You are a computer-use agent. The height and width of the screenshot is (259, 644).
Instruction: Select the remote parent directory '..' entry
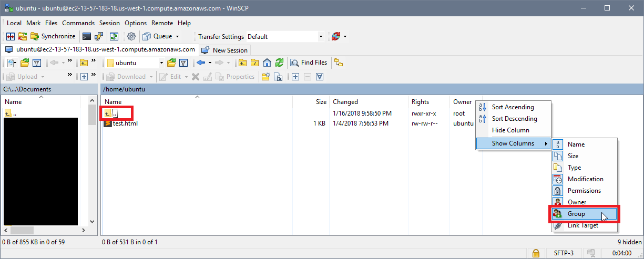click(111, 113)
